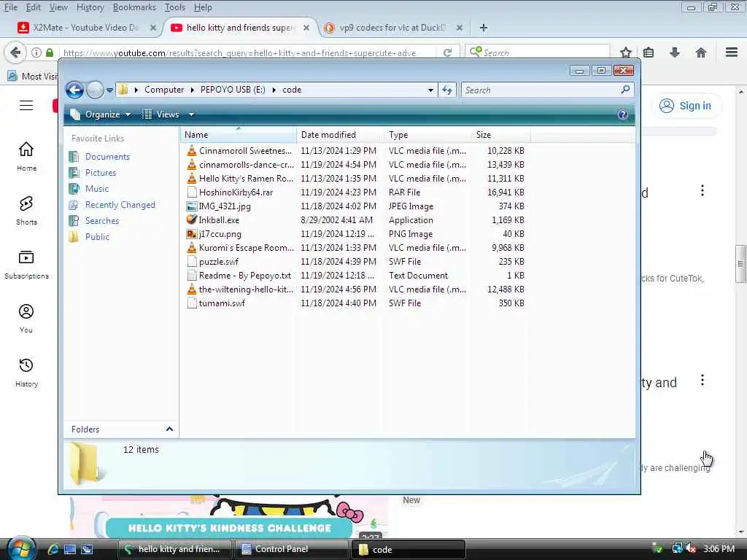Open the three-dot menu on upper video result
Image resolution: width=747 pixels, height=560 pixels.
pos(702,190)
